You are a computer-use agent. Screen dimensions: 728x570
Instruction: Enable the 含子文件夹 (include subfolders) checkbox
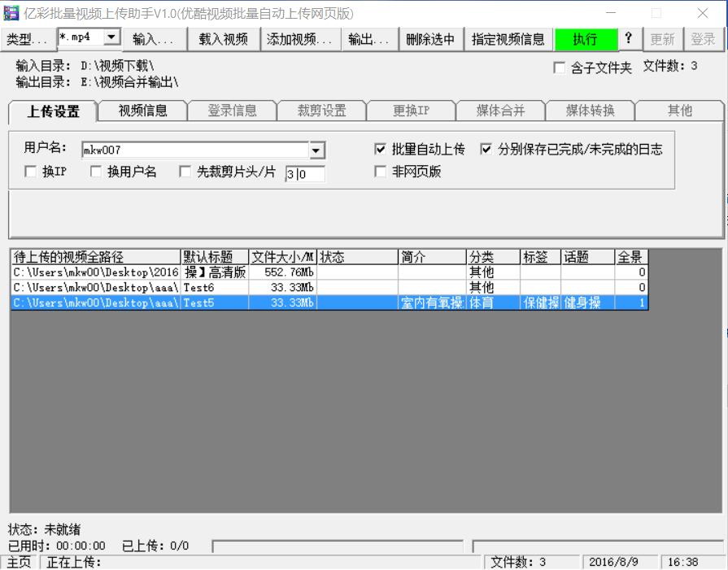click(560, 69)
